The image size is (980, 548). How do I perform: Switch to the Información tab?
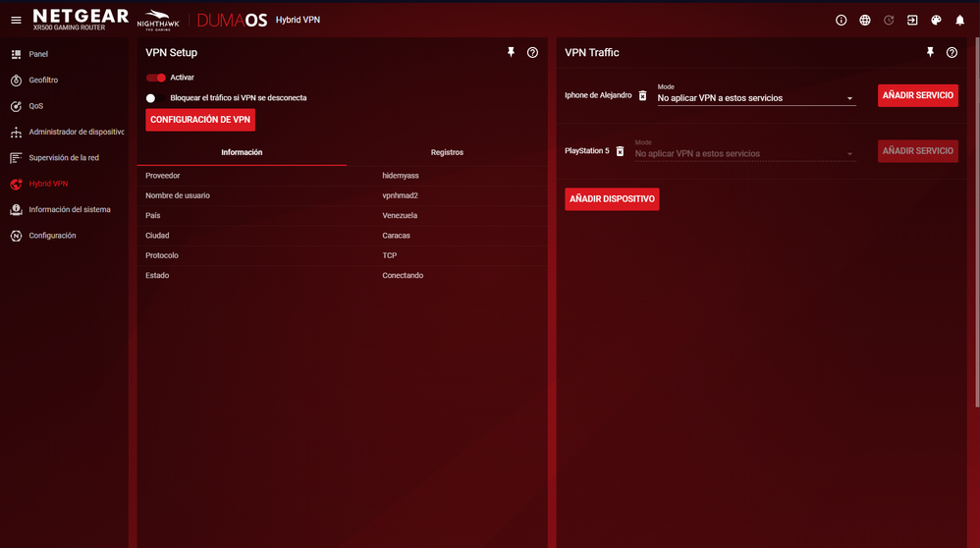(242, 152)
